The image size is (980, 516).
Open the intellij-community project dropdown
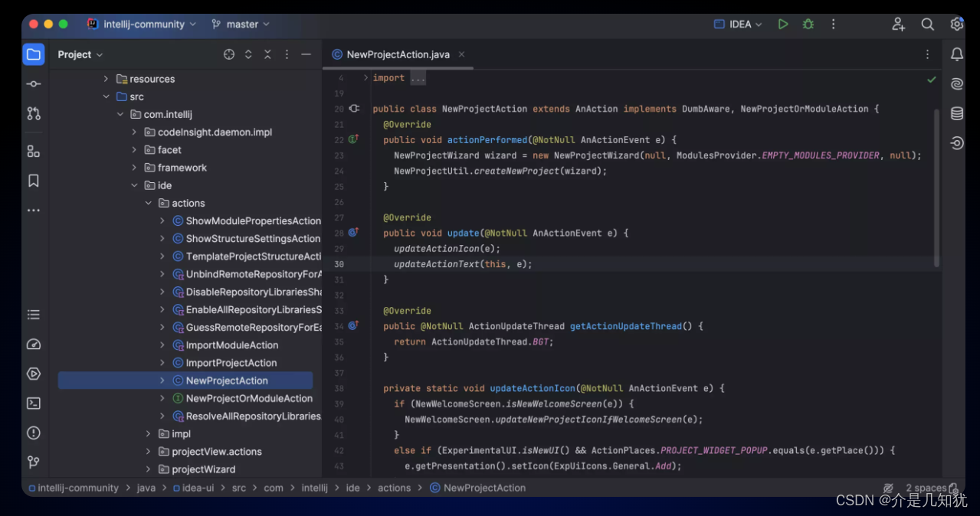[143, 24]
